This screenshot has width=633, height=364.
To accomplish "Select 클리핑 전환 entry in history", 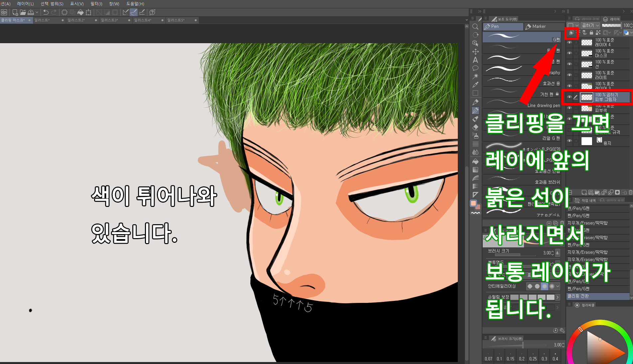I will [598, 296].
